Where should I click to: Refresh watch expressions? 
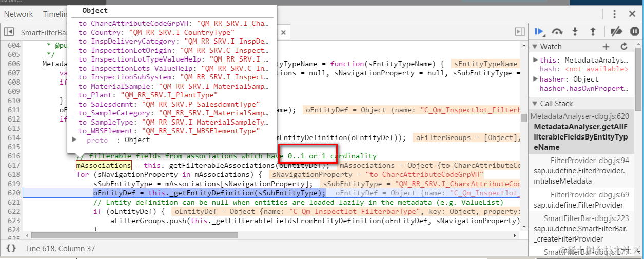click(x=624, y=47)
